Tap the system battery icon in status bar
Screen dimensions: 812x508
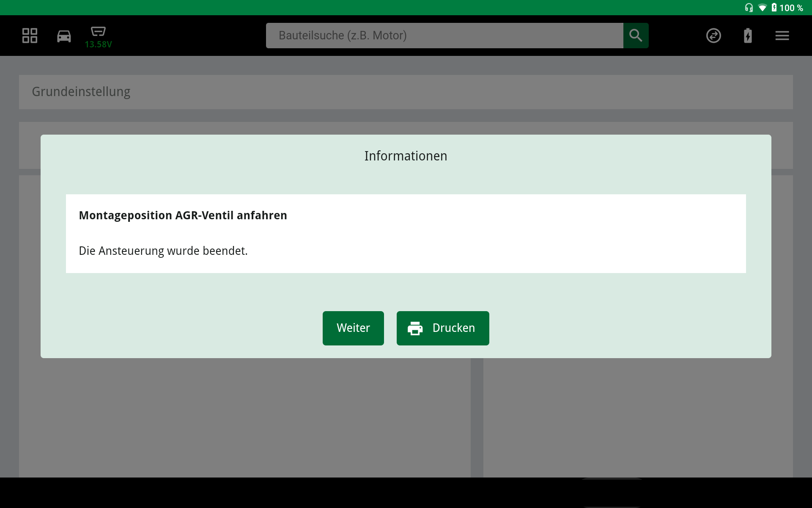click(x=774, y=8)
